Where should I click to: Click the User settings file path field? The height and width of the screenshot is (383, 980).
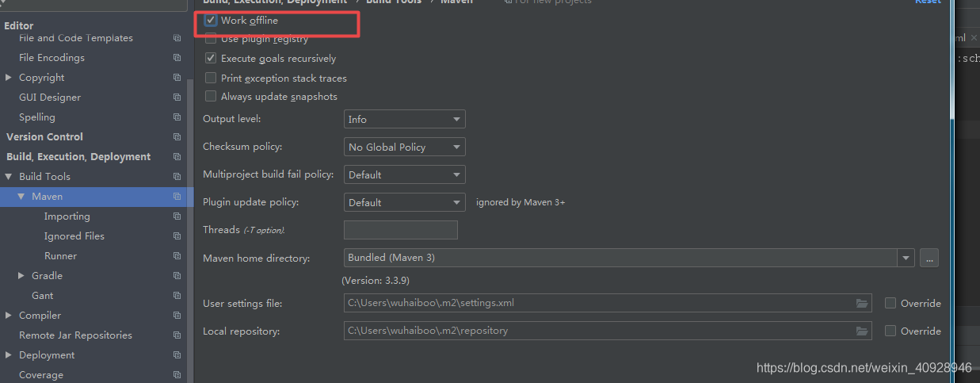608,303
